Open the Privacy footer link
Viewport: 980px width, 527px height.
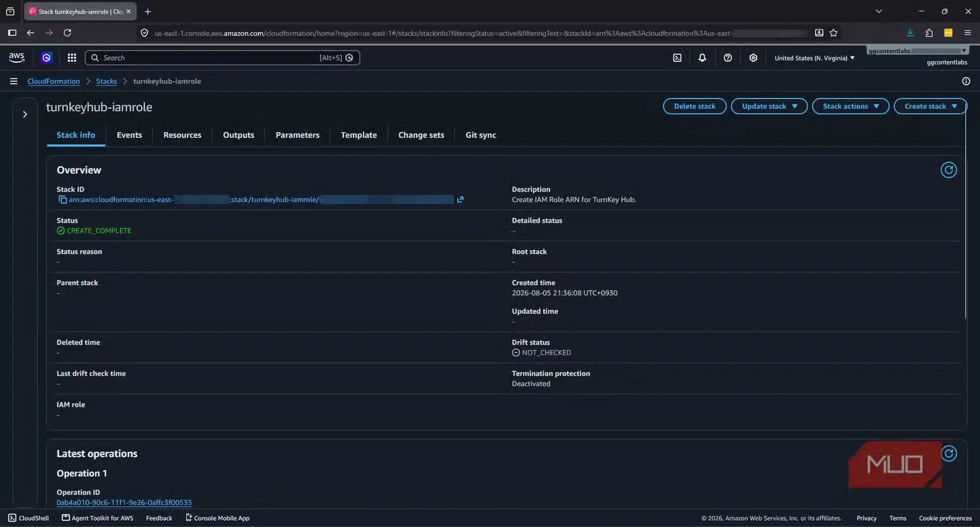pos(867,518)
